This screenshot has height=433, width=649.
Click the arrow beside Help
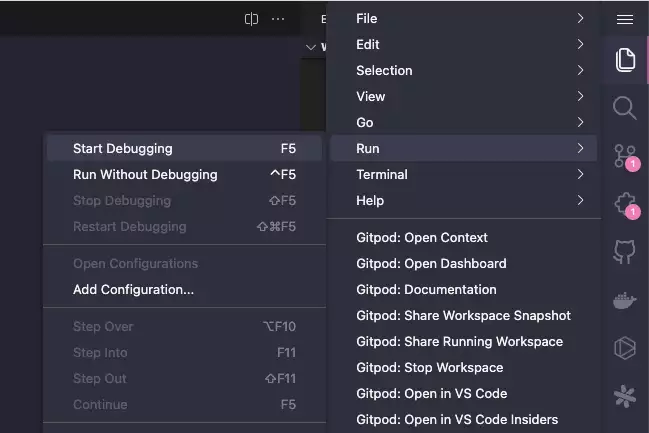[580, 200]
